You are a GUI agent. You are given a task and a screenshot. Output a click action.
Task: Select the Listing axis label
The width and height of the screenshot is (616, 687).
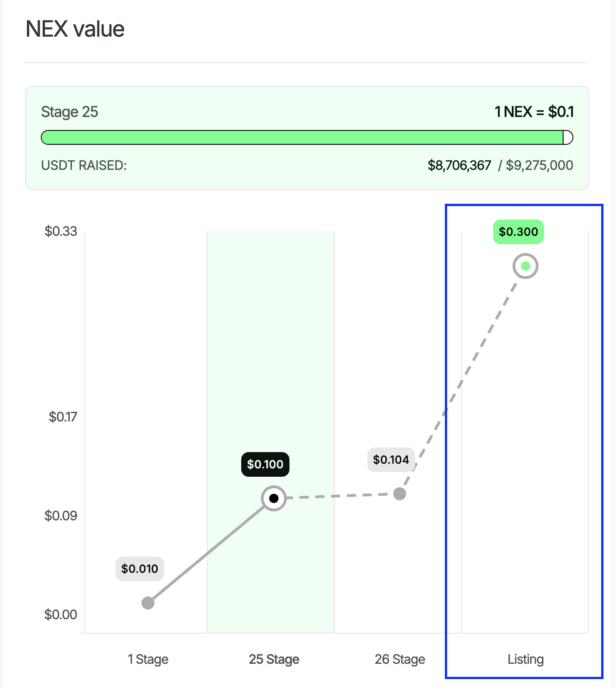[526, 659]
